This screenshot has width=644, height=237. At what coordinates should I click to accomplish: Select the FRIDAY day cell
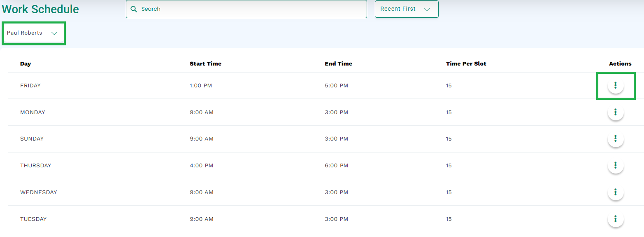[x=30, y=86]
